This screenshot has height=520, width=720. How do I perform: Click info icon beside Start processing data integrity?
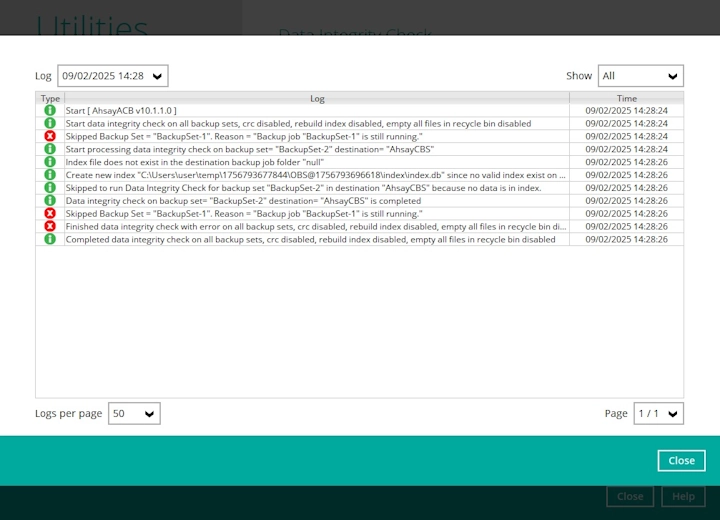tap(50, 149)
